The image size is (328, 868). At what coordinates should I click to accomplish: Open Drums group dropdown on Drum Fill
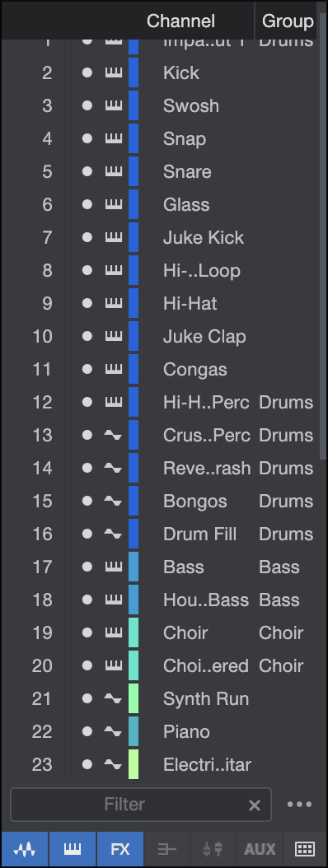click(286, 534)
